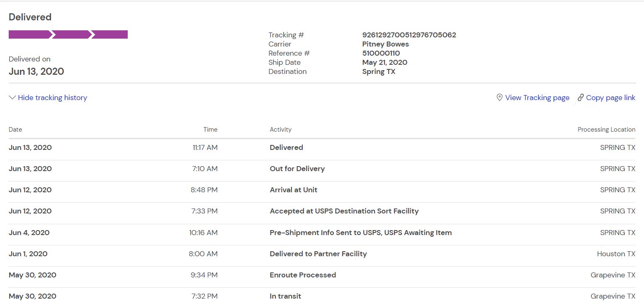Click the Activity column header
This screenshot has height=304, width=644.
281,130
